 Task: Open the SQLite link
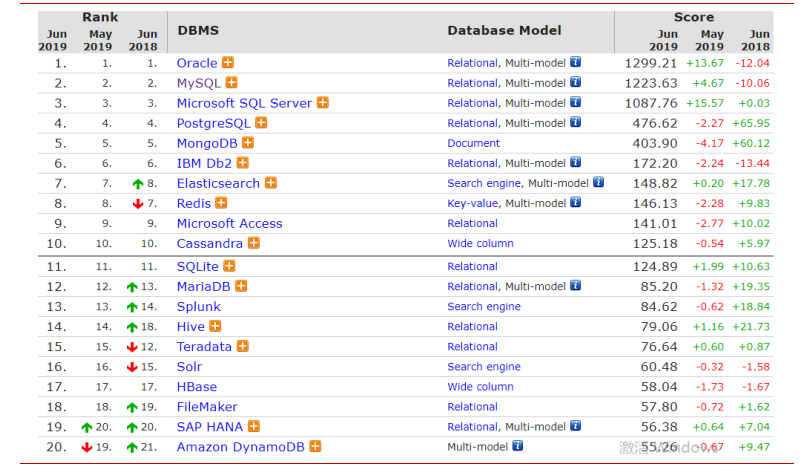click(198, 267)
